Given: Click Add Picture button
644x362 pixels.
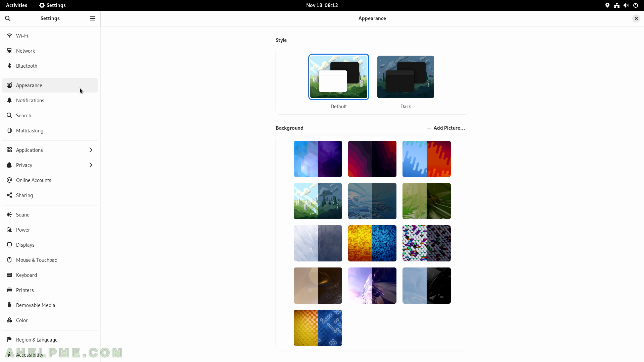Looking at the screenshot, I should (x=445, y=128).
